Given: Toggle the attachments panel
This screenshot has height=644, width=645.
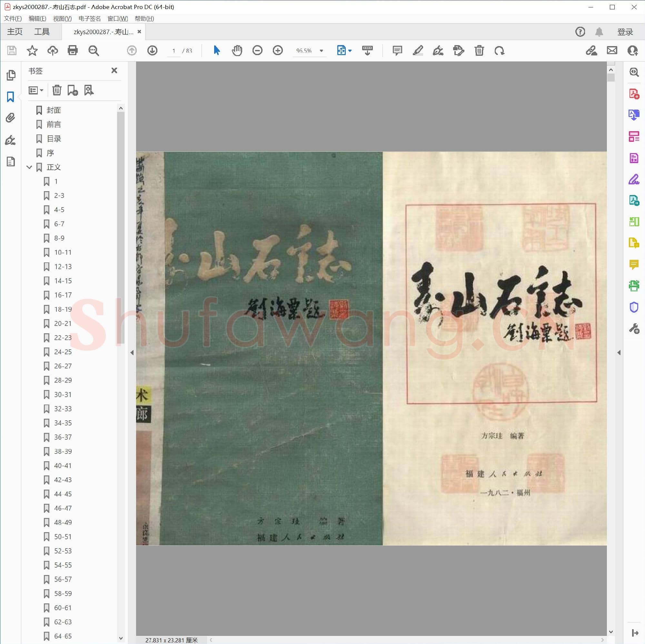Looking at the screenshot, I should [11, 118].
